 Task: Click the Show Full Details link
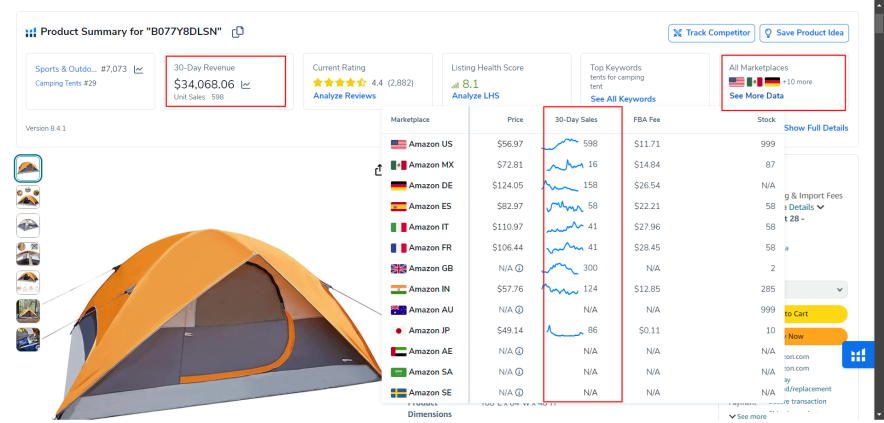click(816, 128)
